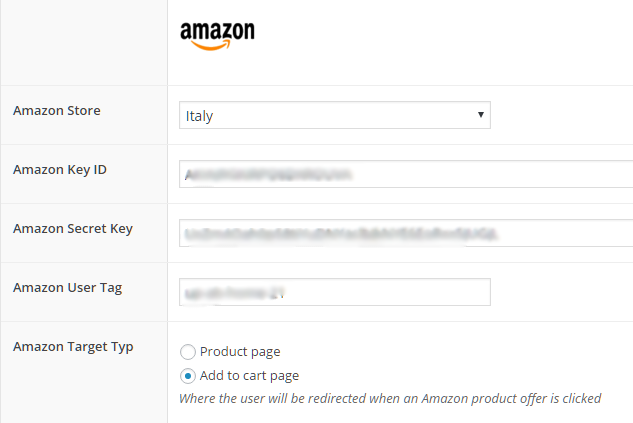633x423 pixels.
Task: Click the Amazon Key ID label
Action: (x=60, y=170)
